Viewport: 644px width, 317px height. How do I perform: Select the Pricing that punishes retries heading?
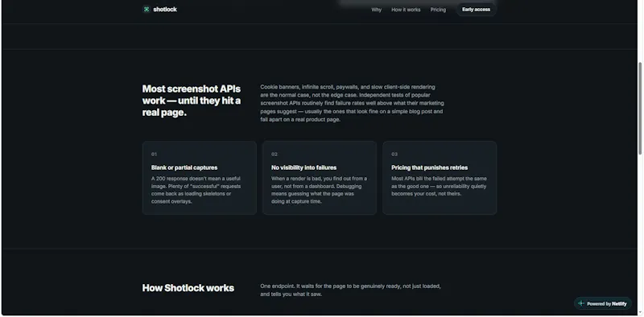(x=429, y=167)
